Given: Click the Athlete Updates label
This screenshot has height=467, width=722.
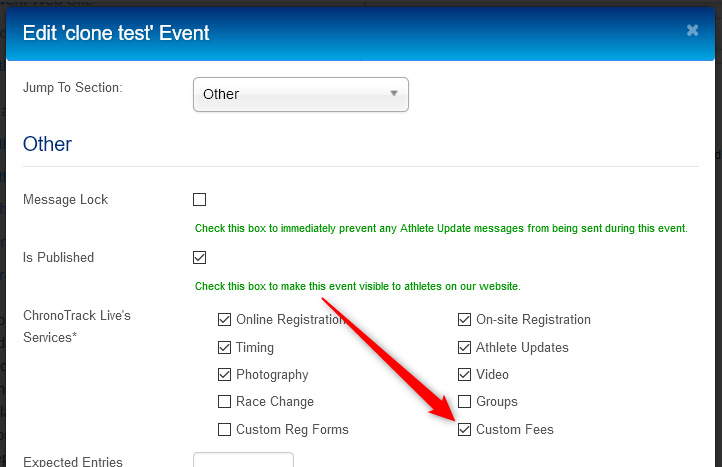Looking at the screenshot, I should click(522, 347).
